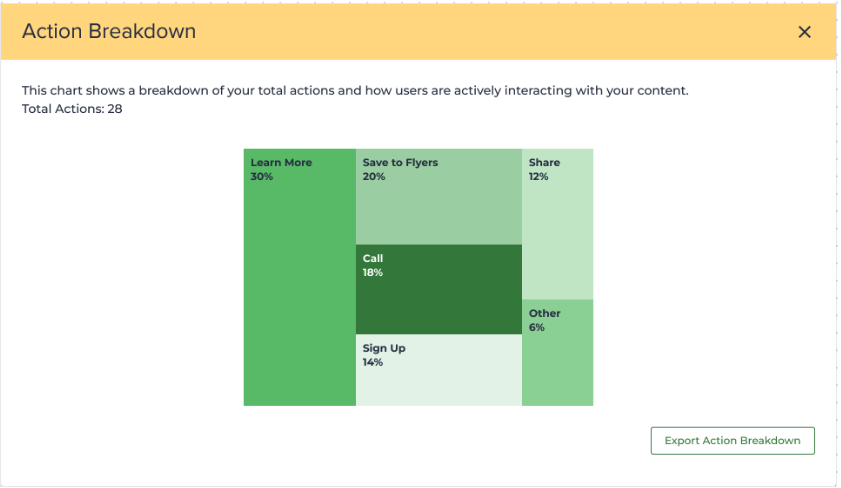The height and width of the screenshot is (488, 841).
Task: Click the "Learn More" label text
Action: click(281, 163)
